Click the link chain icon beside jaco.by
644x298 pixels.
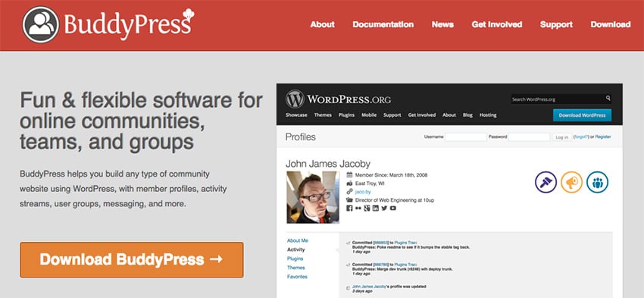pos(349,192)
